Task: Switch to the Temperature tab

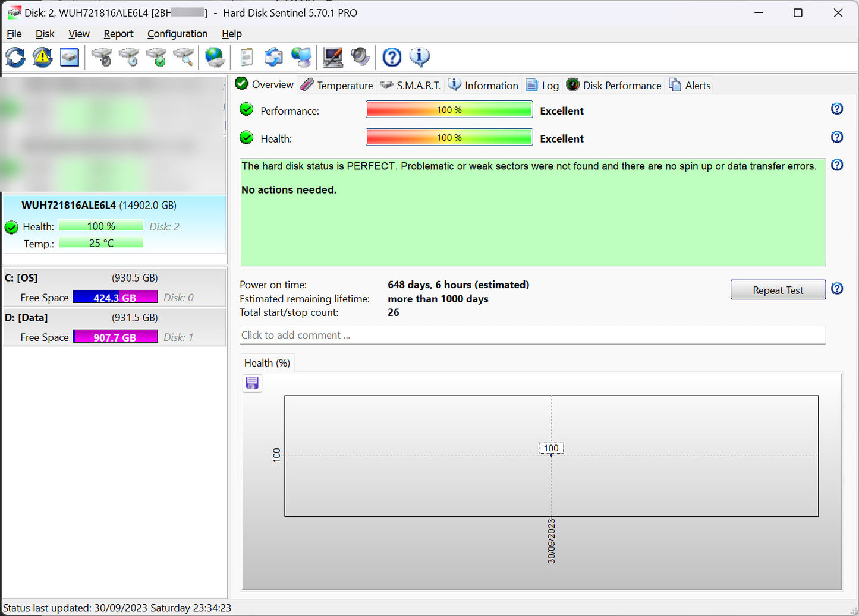Action: [x=337, y=86]
